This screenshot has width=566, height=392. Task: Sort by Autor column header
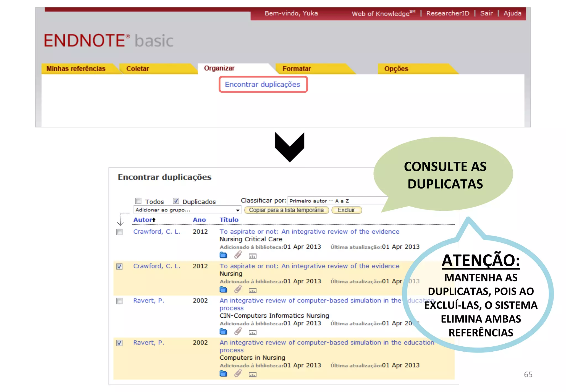pyautogui.click(x=143, y=220)
